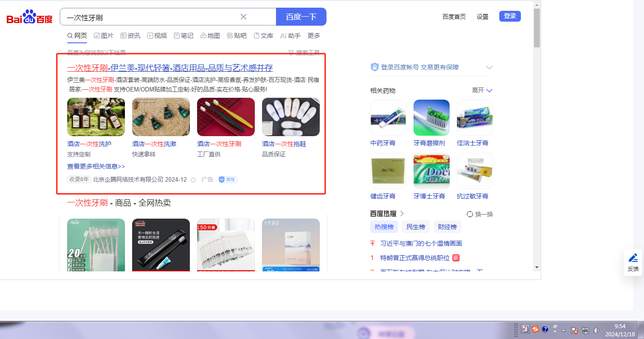Open the 中药牙膏 image
This screenshot has height=339, width=644.
point(388,118)
